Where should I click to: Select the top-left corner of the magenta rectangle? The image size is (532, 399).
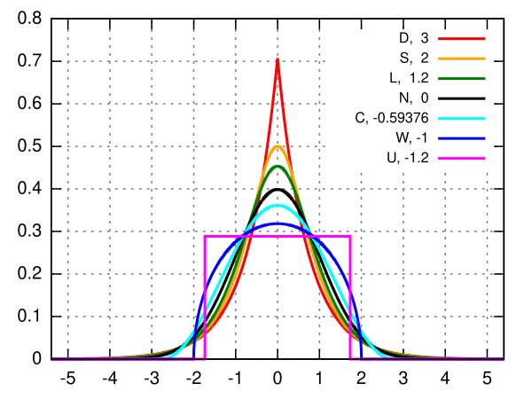pyautogui.click(x=205, y=237)
